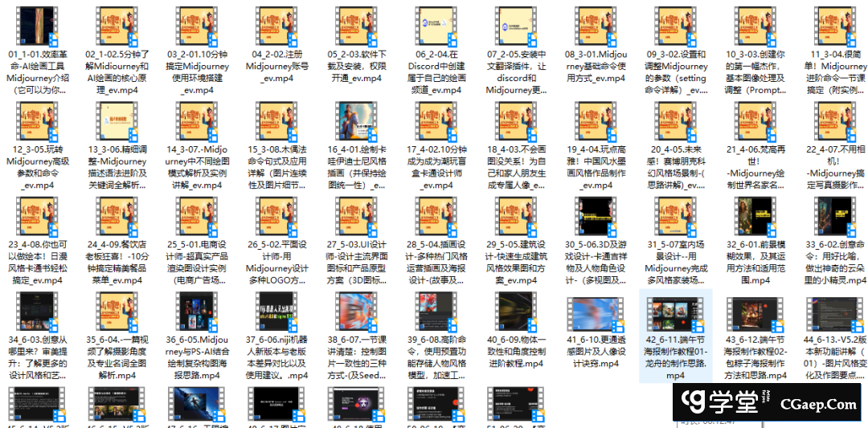The image size is (868, 428).
Task: Select the 10_3-03 创建你的第一幅杰作 video file
Action: point(755,25)
